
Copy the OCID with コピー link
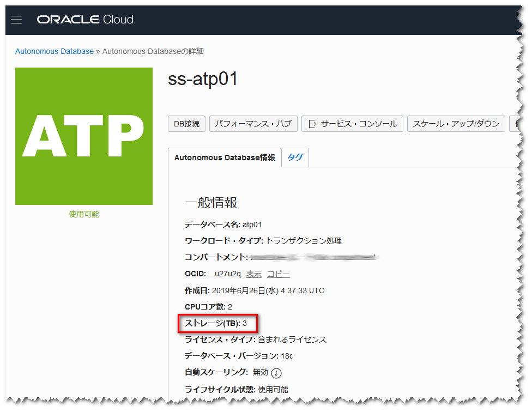pyautogui.click(x=278, y=274)
